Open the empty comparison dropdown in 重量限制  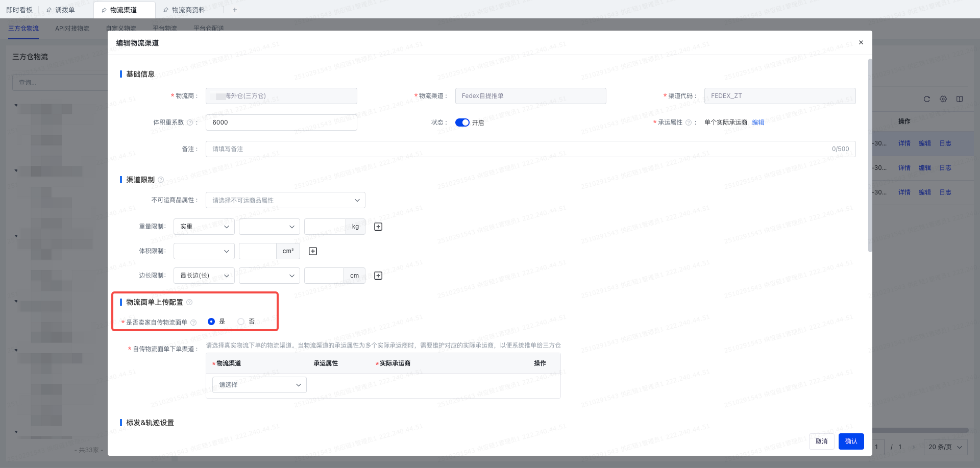pos(269,227)
